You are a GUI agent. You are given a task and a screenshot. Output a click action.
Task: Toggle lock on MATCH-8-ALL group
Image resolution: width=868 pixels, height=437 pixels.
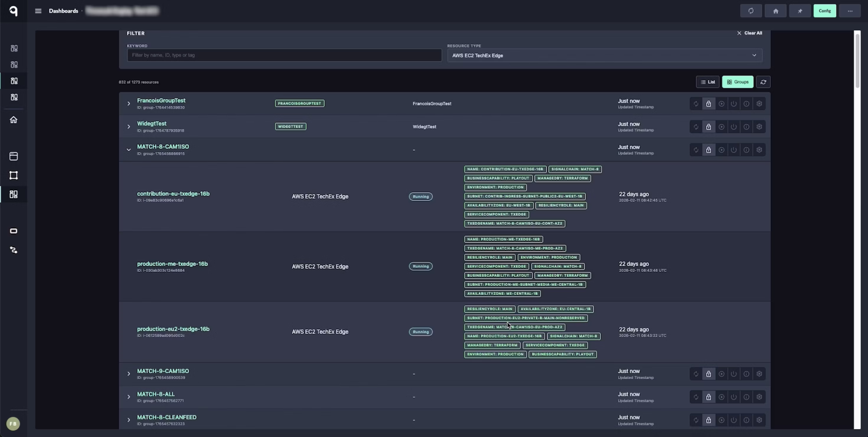click(x=709, y=397)
